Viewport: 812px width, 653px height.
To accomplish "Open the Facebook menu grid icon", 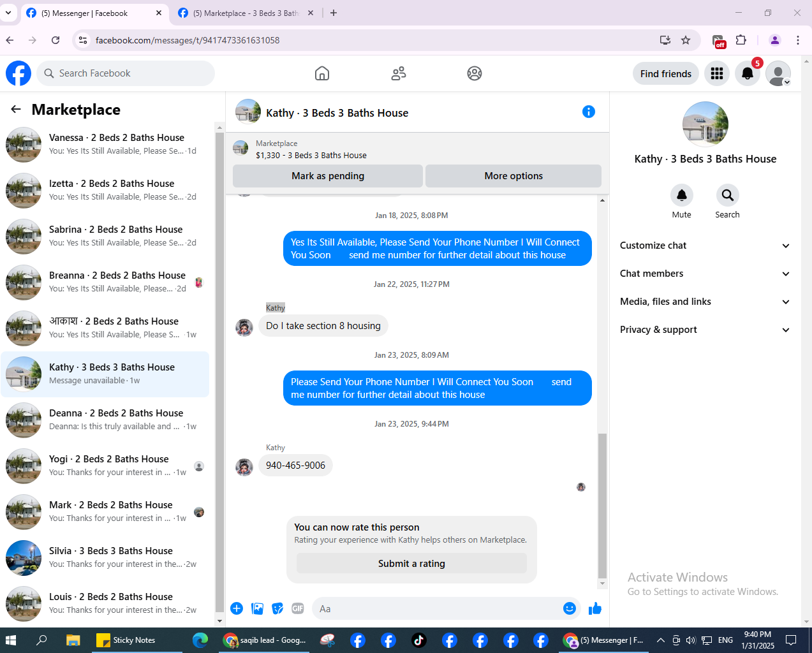I will 717,73.
